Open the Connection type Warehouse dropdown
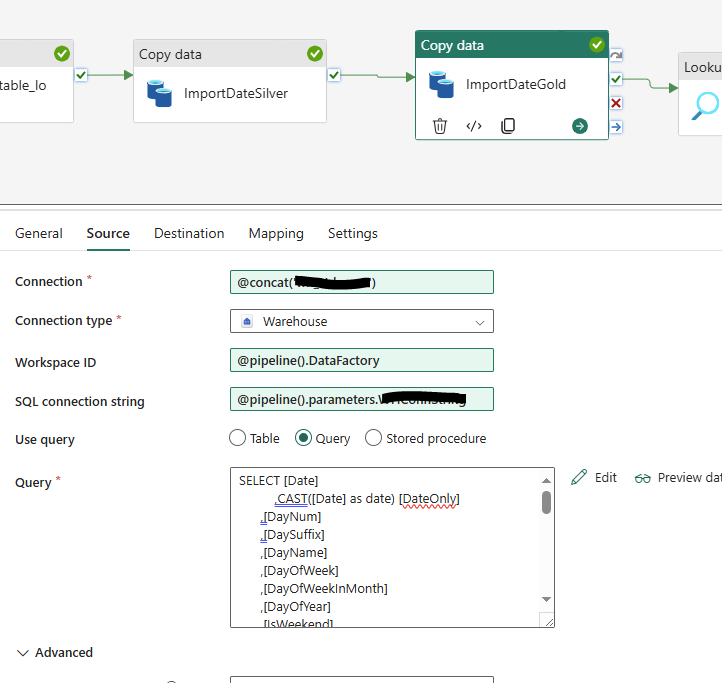 pos(361,321)
